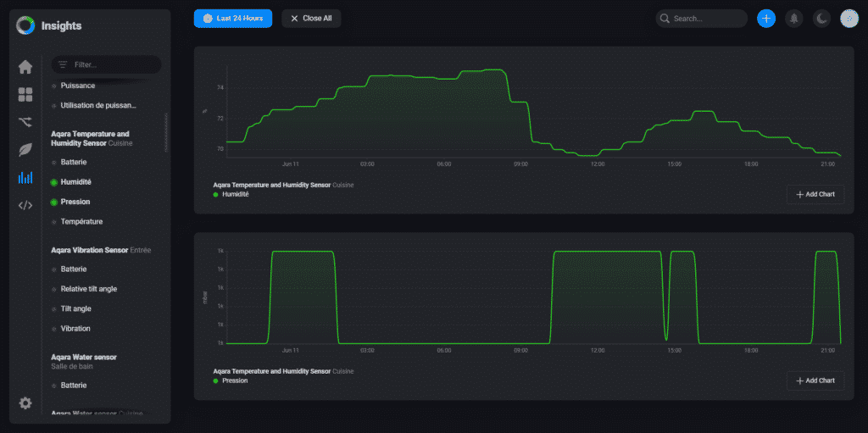Open the Devices grid icon
The width and height of the screenshot is (868, 433).
click(25, 95)
